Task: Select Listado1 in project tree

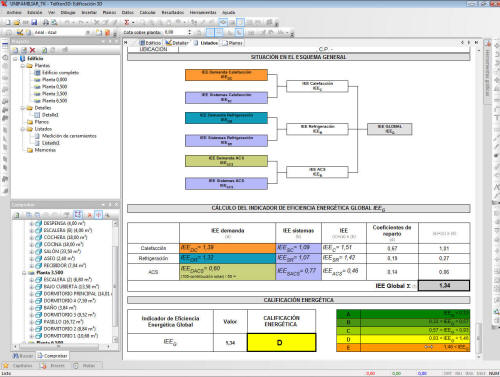Action: 51,143
